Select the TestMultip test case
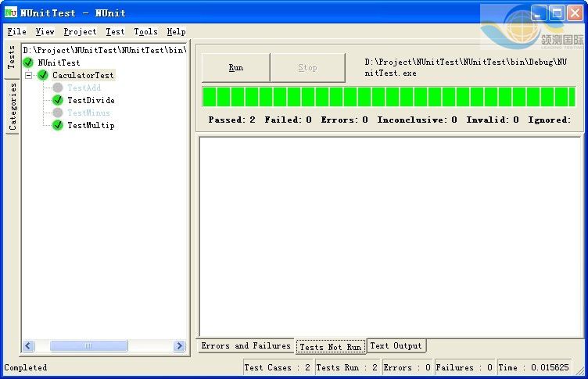 pos(91,125)
